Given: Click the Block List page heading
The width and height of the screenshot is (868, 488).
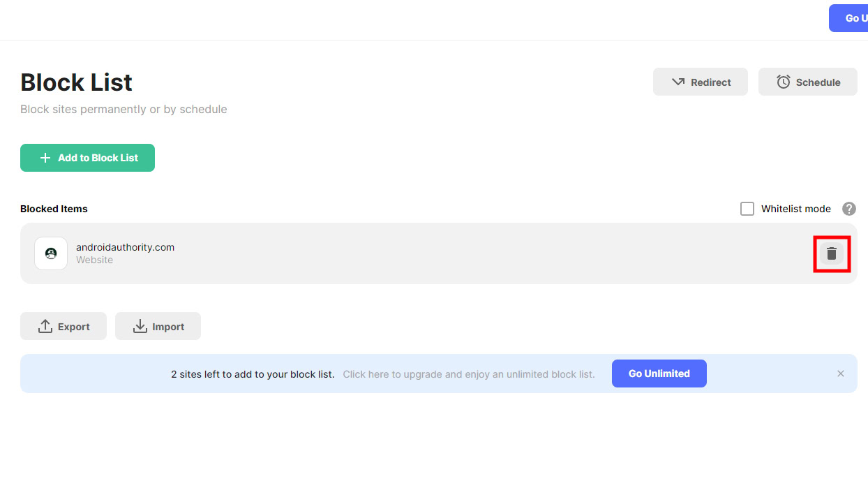Looking at the screenshot, I should [76, 82].
